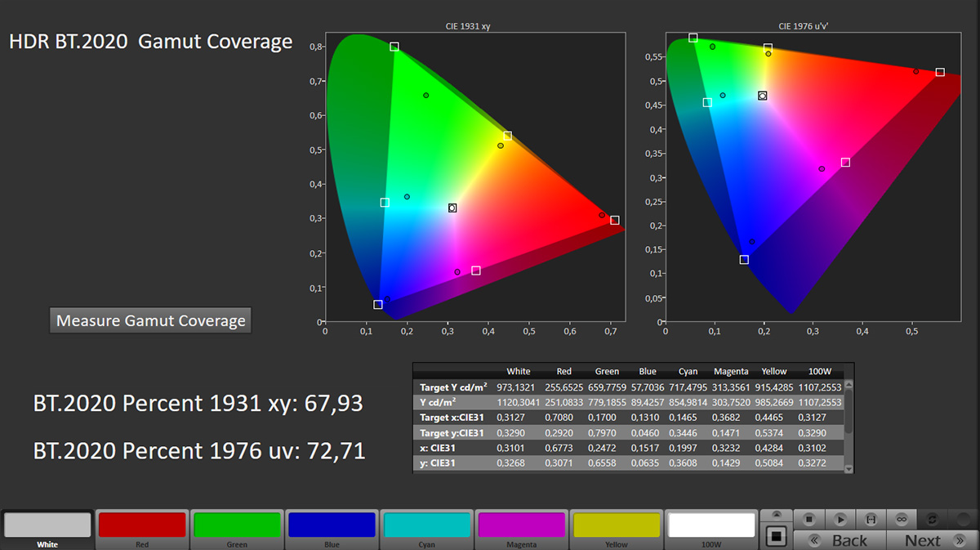This screenshot has height=550, width=980.
Task: Enable continuous read infinity icon
Action: 902,519
